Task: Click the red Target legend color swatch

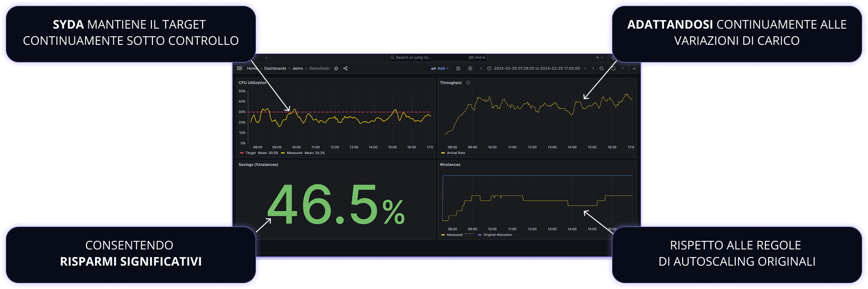Action: pyautogui.click(x=242, y=153)
